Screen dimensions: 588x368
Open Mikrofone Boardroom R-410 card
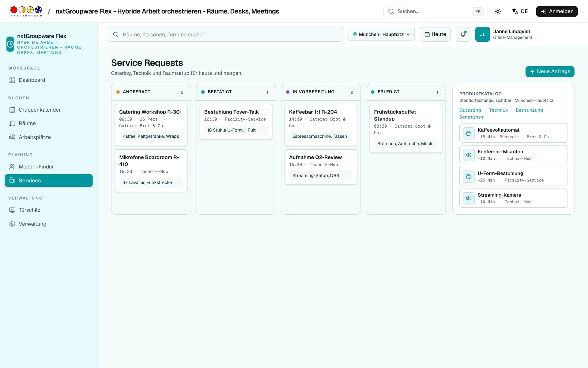[x=151, y=171]
